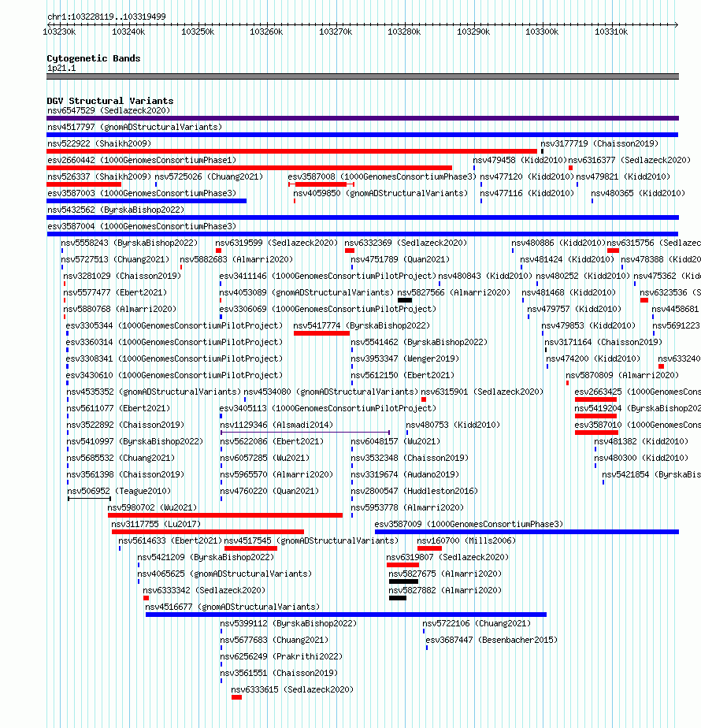Click the DGV Structural Variants track title

[x=110, y=101]
